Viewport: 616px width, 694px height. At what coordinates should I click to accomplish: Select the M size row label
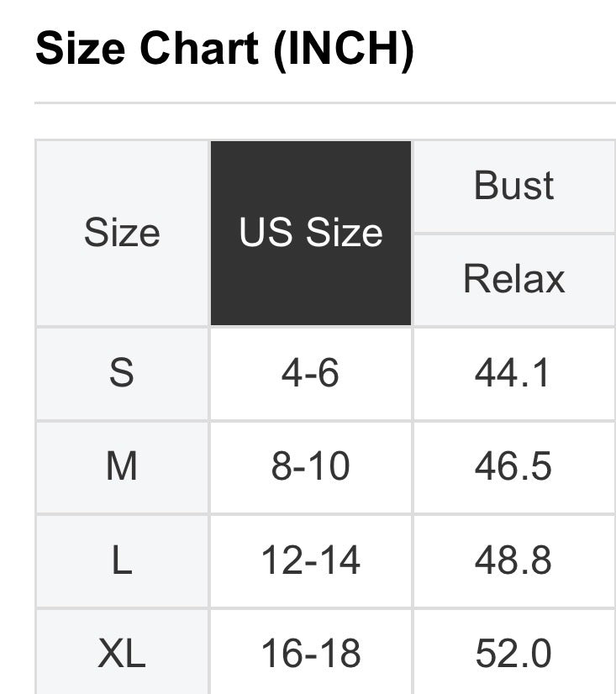pyautogui.click(x=122, y=465)
